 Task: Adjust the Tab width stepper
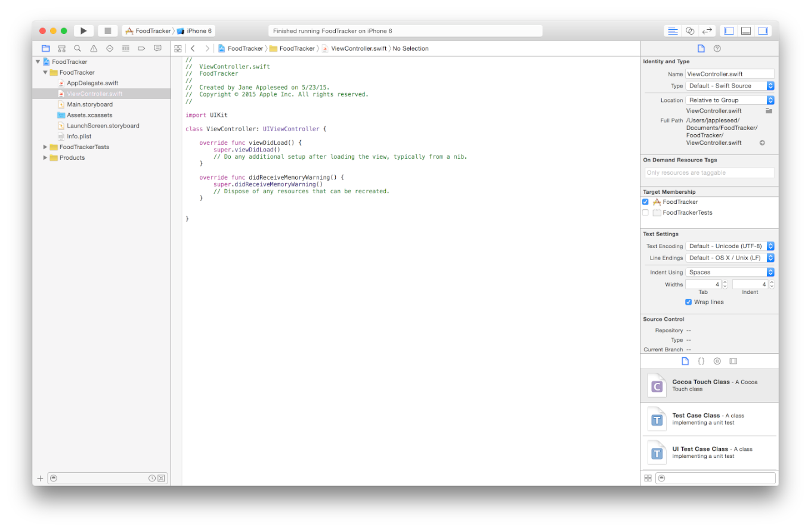pos(725,284)
